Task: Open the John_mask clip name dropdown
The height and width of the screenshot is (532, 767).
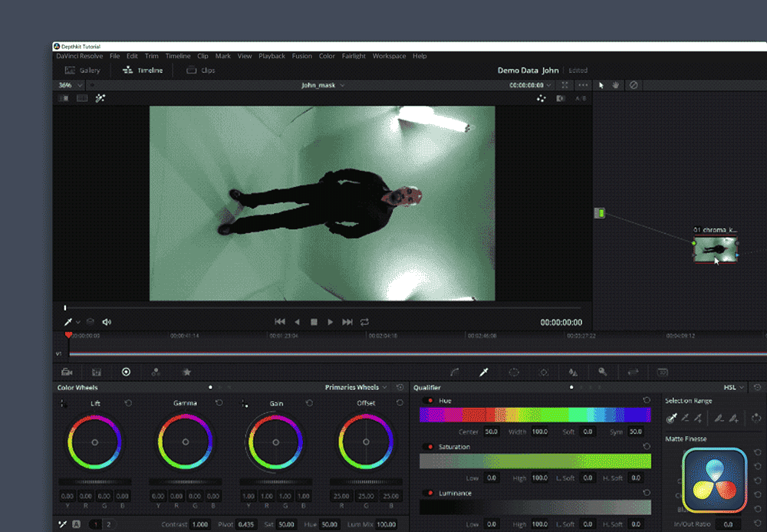Action: point(322,85)
